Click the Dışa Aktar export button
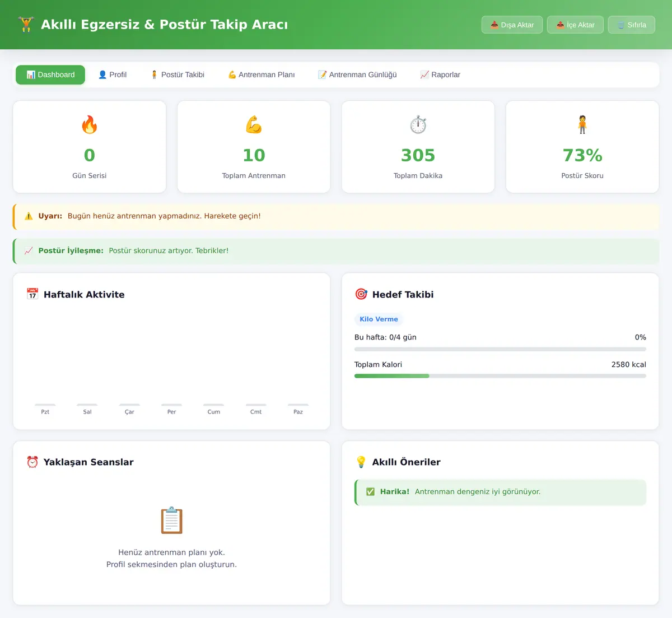 point(512,25)
